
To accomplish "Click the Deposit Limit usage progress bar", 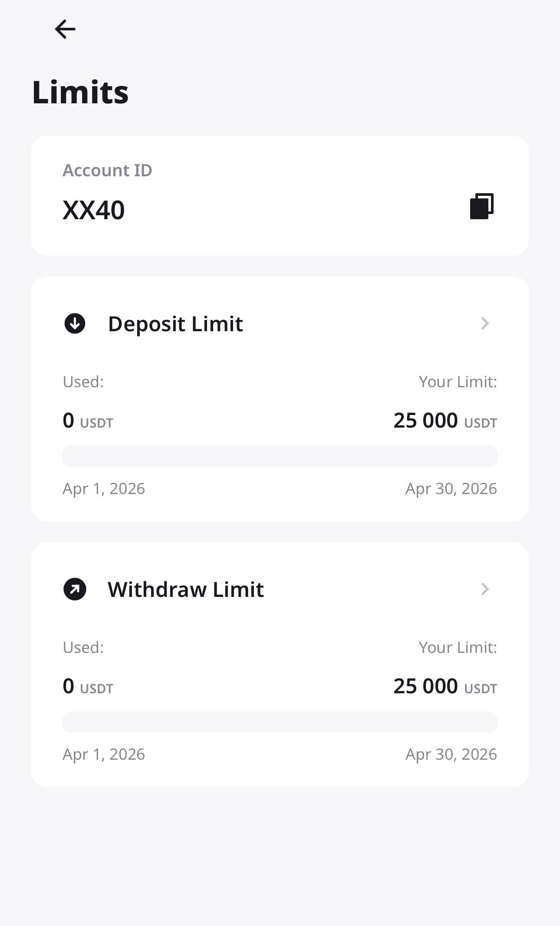I will pyautogui.click(x=280, y=456).
